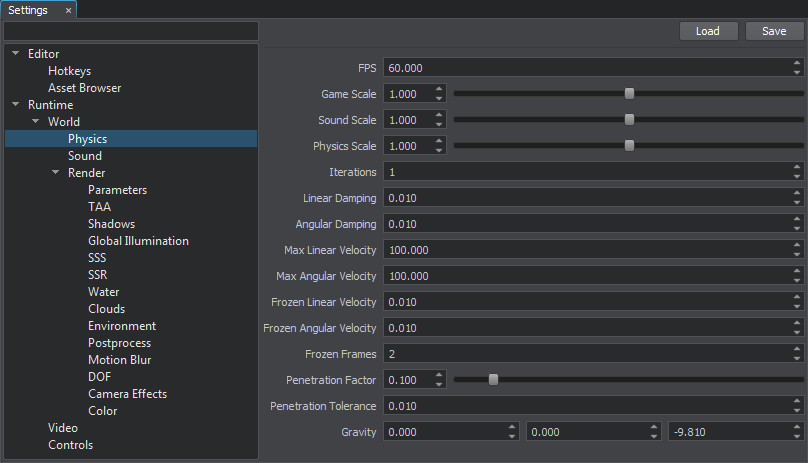
Task: Open Hotkeys settings
Action: click(70, 71)
